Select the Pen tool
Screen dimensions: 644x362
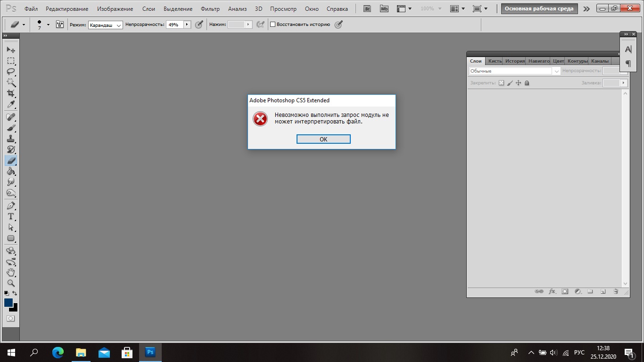tap(11, 206)
